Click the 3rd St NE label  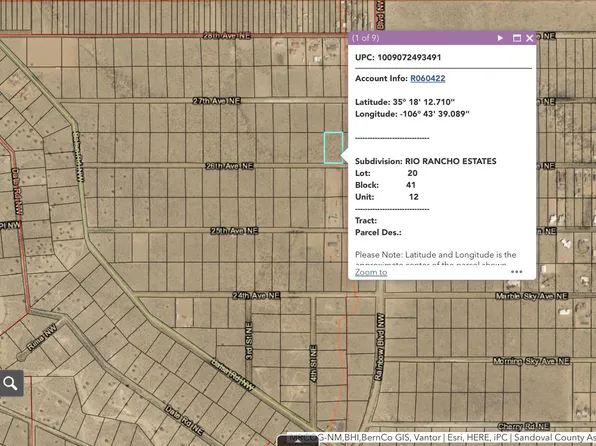click(248, 341)
